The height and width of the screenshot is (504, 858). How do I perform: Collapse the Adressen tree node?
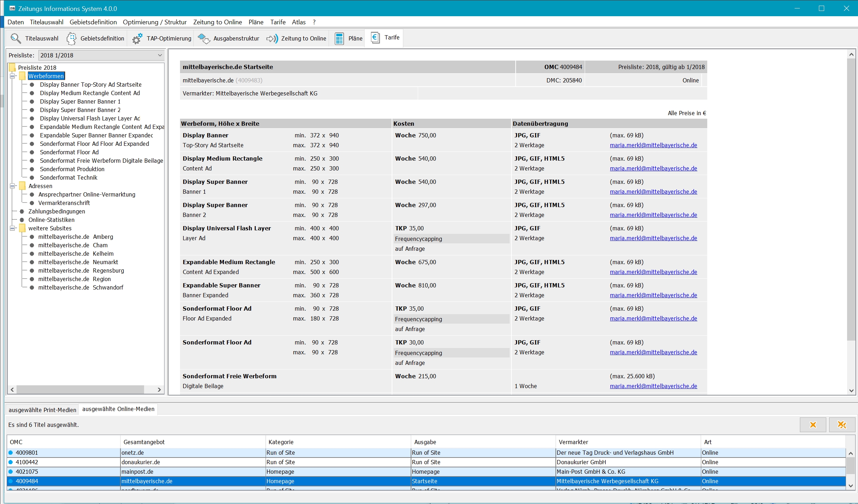click(x=13, y=186)
